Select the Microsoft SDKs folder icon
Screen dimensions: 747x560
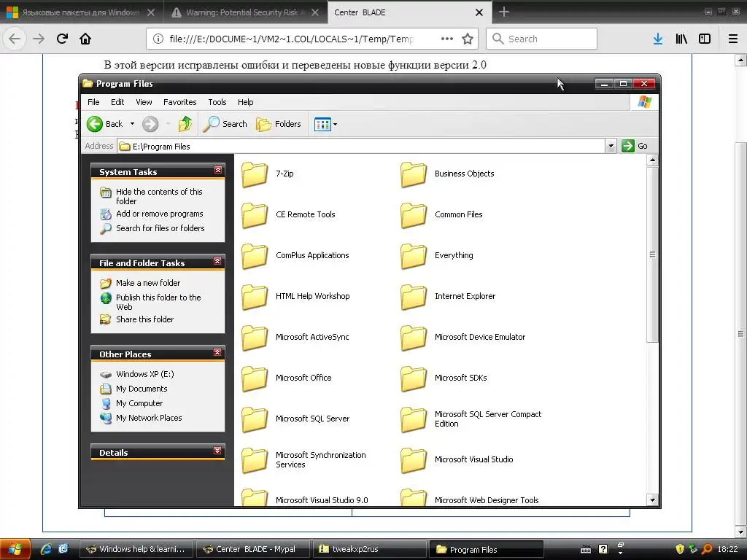click(x=414, y=378)
